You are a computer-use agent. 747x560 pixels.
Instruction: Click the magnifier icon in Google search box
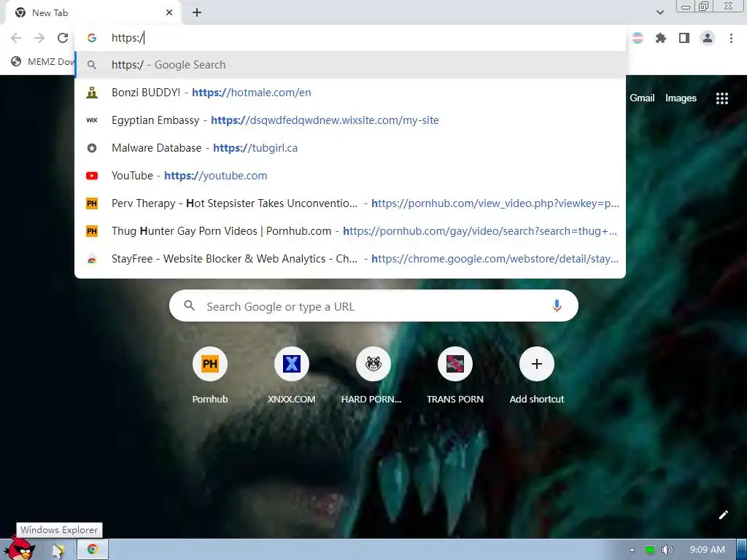(x=189, y=306)
